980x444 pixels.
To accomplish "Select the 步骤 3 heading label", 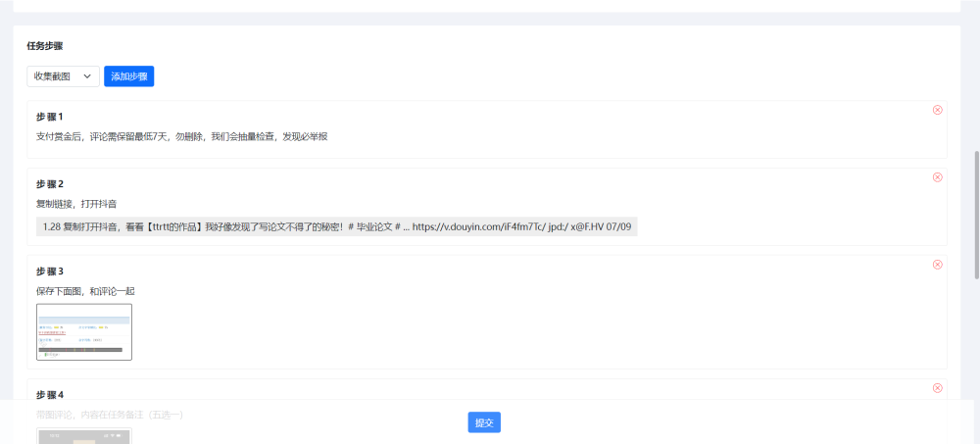I will coord(49,271).
